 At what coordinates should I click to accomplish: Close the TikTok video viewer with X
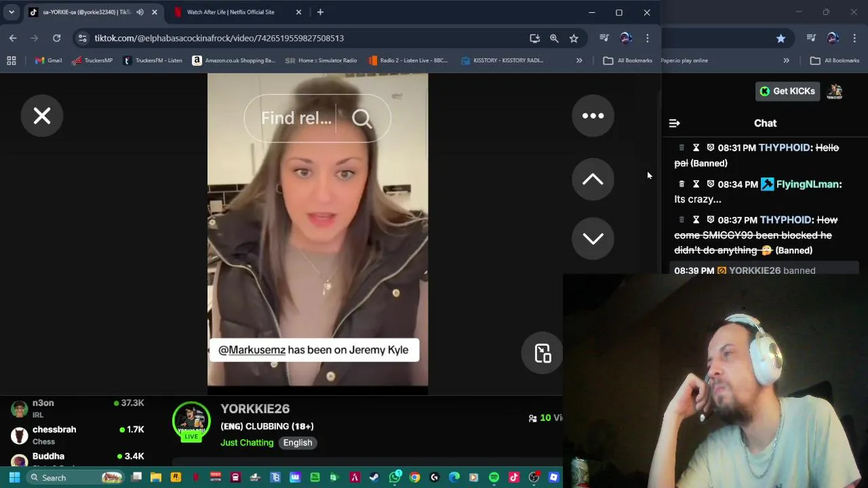[x=42, y=116]
